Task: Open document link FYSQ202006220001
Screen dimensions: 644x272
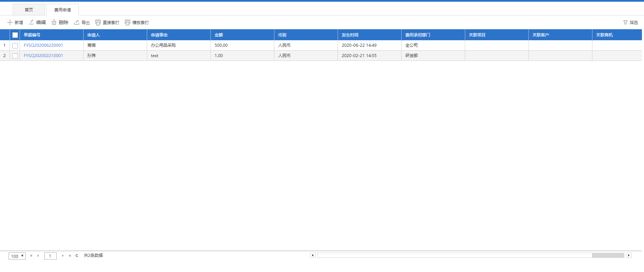Action: 43,45
